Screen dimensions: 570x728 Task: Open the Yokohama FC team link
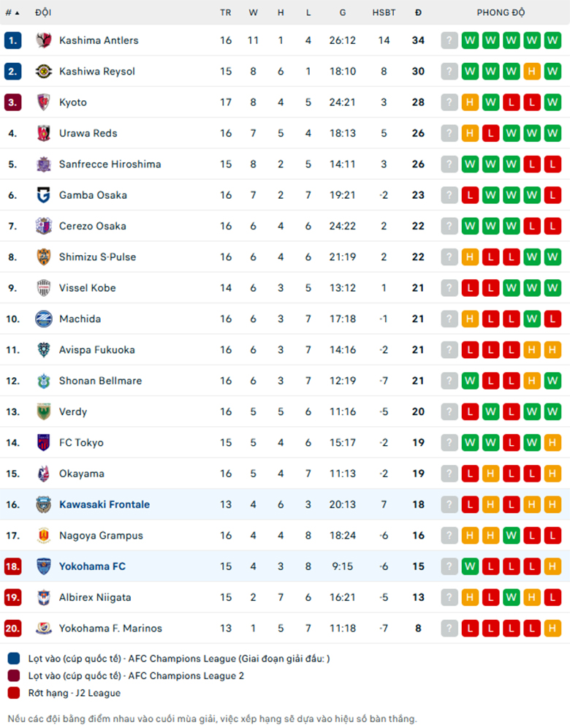click(x=92, y=566)
